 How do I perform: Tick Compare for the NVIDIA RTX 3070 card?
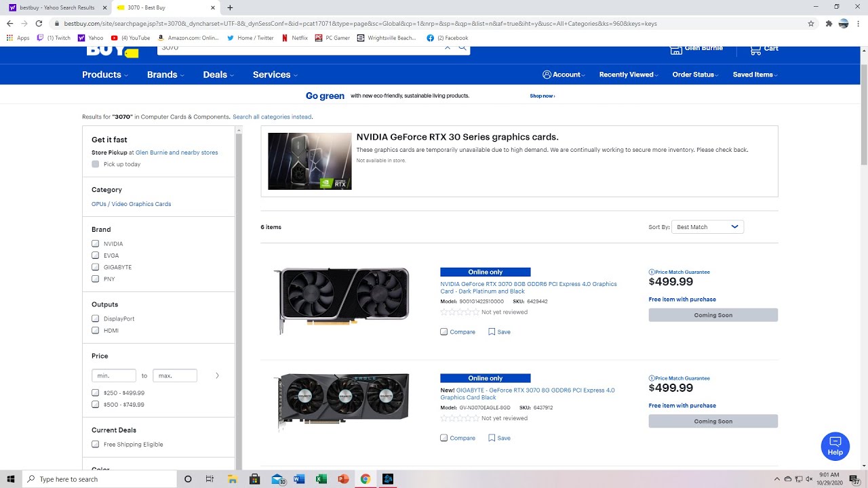pos(443,332)
